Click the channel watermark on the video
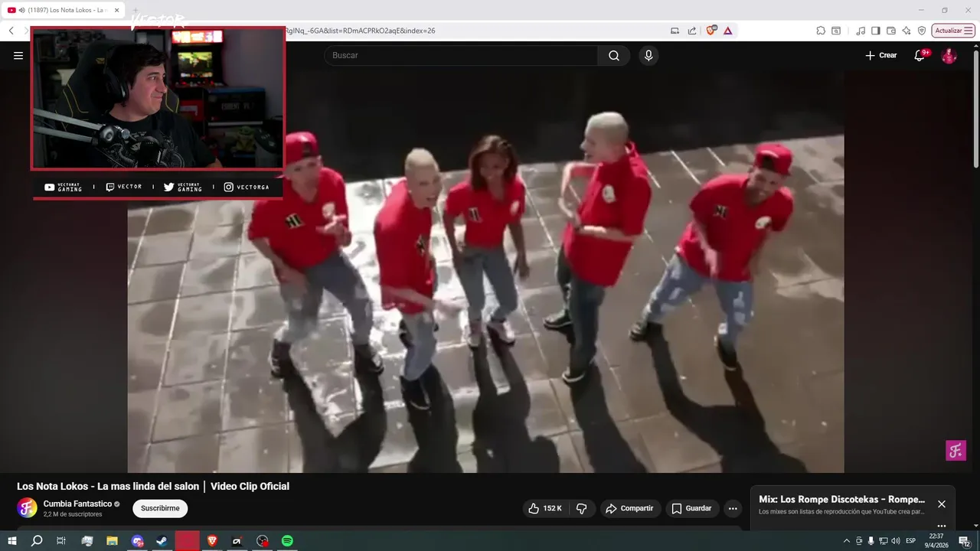 point(955,450)
